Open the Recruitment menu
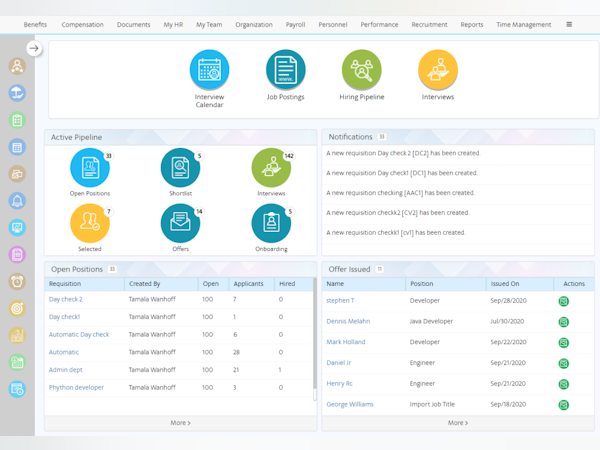600x450 pixels. click(x=429, y=24)
